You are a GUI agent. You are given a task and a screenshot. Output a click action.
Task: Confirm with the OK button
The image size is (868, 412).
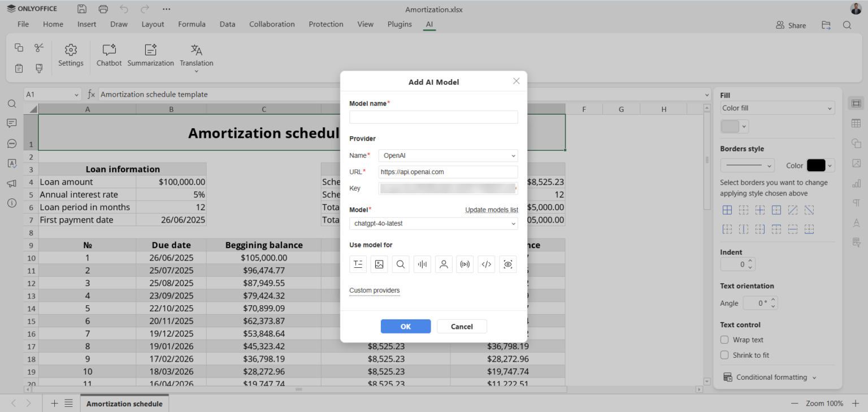406,326
